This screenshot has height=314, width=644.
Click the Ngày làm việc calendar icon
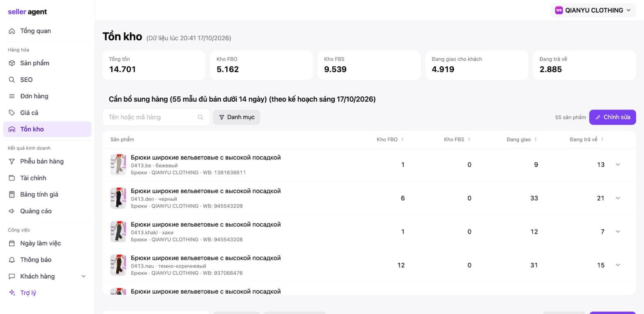(x=11, y=243)
